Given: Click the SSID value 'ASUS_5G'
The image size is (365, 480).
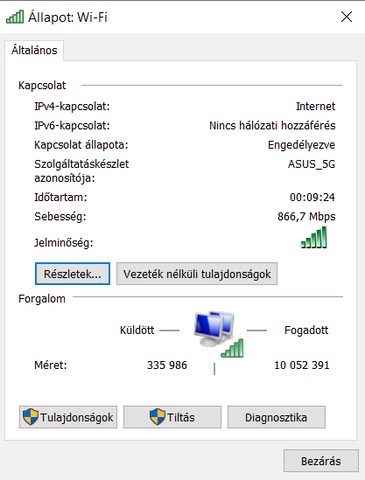Looking at the screenshot, I should pos(311,164).
